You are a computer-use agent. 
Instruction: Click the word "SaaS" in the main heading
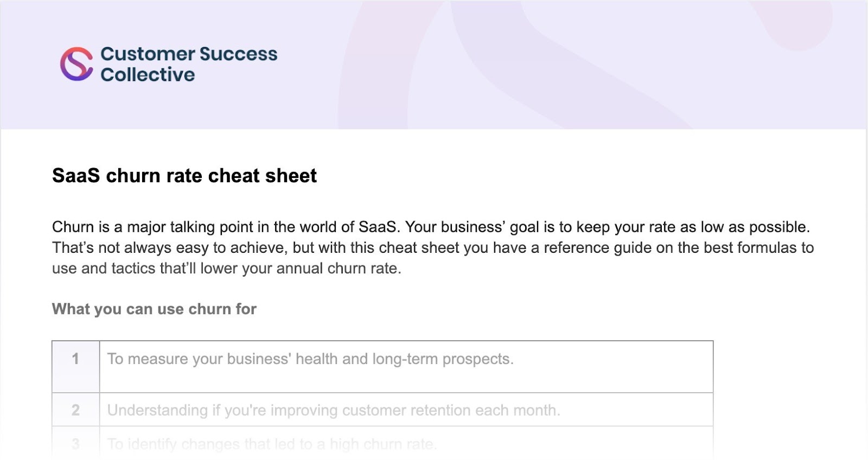coord(76,176)
